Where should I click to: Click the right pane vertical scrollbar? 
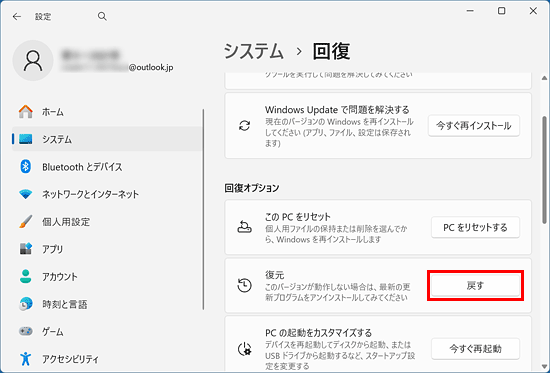pos(544,170)
